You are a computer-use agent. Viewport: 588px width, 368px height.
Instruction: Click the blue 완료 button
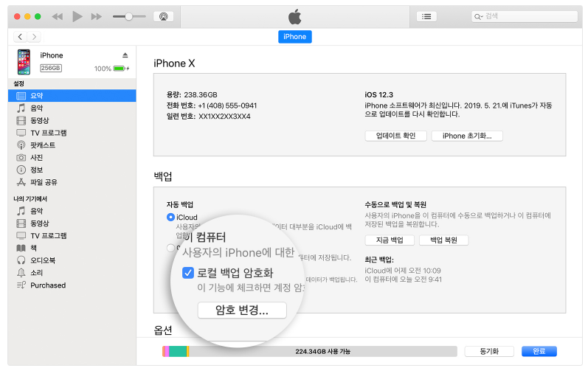pos(539,351)
